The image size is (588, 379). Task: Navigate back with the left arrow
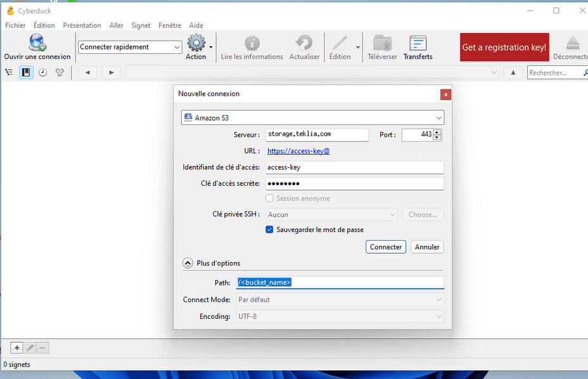pos(87,72)
